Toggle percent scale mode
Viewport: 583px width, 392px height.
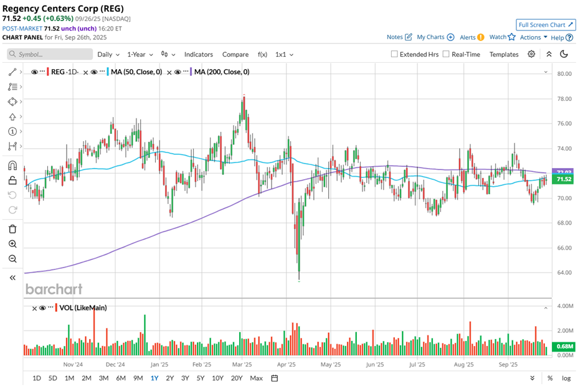tap(550, 378)
